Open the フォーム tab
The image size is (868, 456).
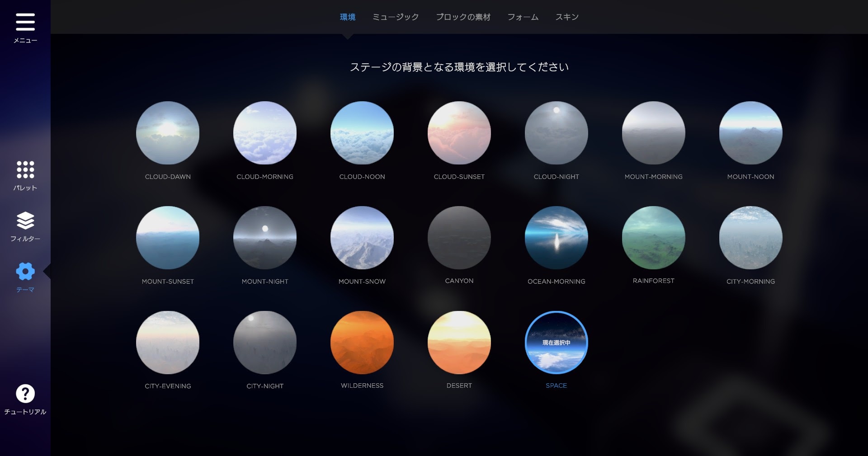523,17
